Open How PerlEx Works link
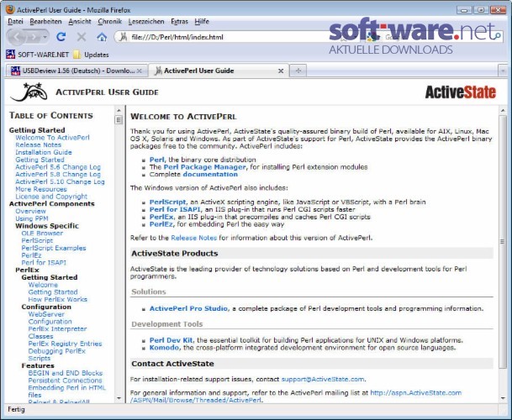 (x=58, y=299)
